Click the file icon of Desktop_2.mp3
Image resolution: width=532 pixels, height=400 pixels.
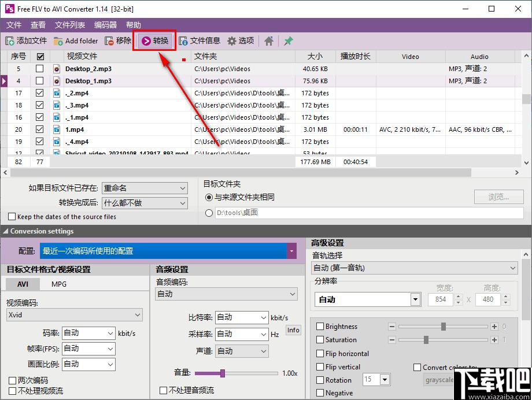tap(57, 69)
